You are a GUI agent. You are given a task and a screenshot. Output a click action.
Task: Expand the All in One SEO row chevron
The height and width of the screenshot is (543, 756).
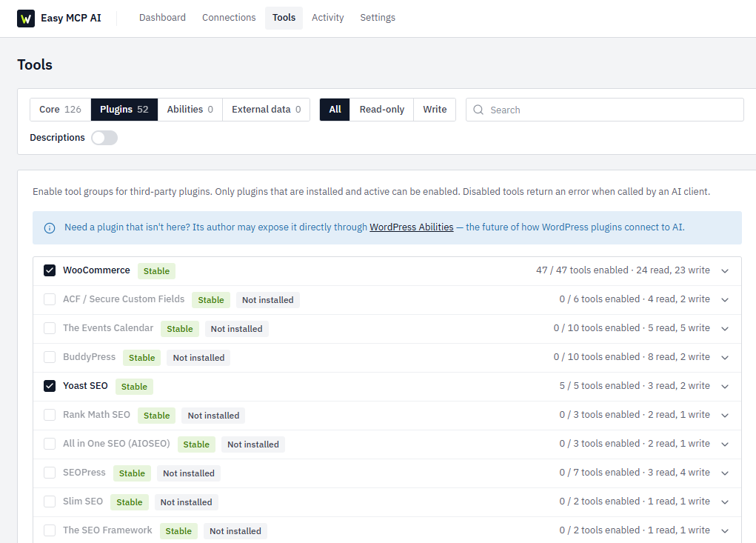tap(725, 444)
